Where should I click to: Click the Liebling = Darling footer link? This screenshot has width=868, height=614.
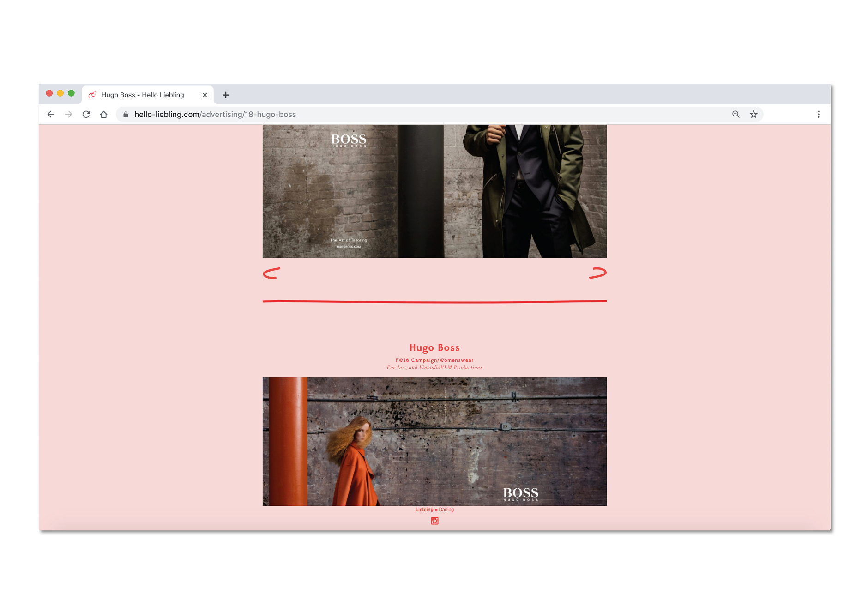(434, 509)
